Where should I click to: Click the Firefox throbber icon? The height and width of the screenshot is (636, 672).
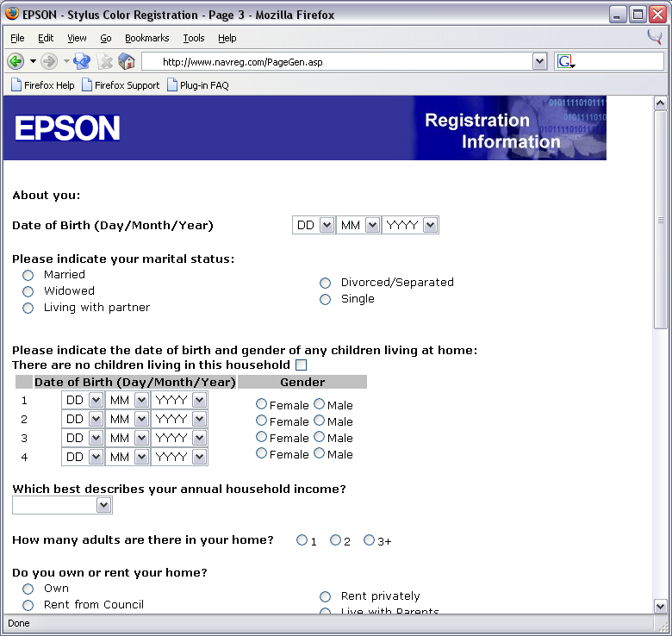click(x=655, y=38)
